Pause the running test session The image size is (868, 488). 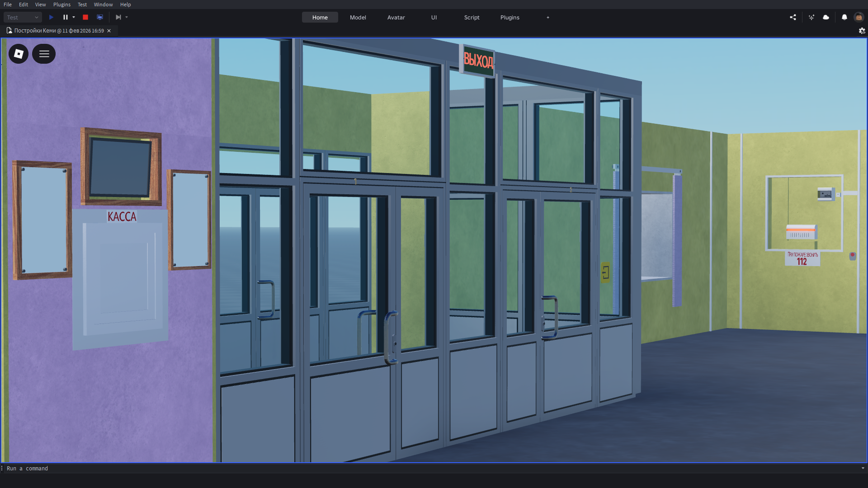pos(66,17)
